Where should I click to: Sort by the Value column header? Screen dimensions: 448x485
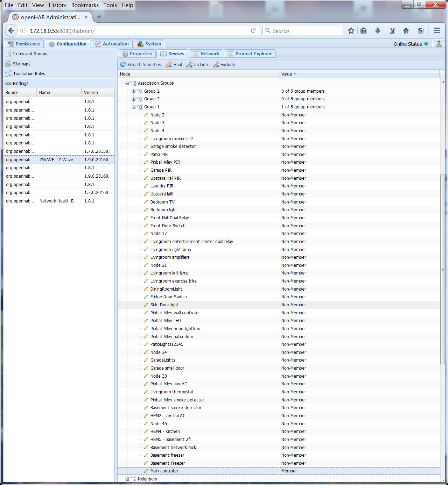point(287,74)
